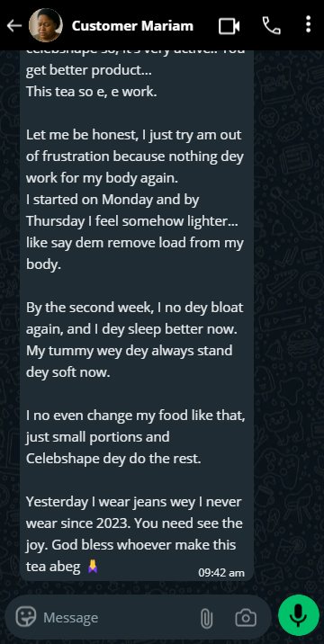Open the three-dot more options menu
This screenshot has height=644, width=324.
[309, 24]
